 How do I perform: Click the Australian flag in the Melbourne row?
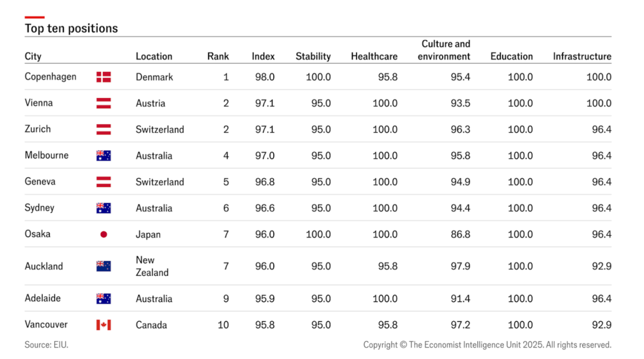[x=104, y=155]
